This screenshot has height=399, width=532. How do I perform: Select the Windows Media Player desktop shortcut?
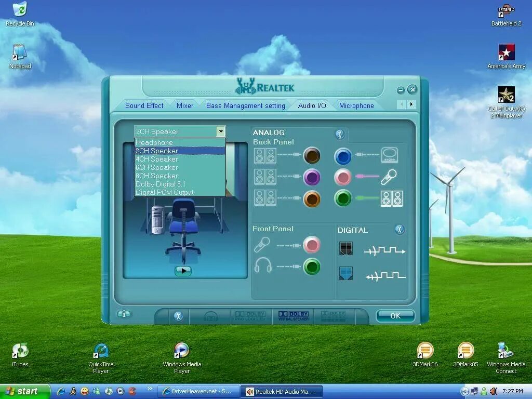[182, 358]
